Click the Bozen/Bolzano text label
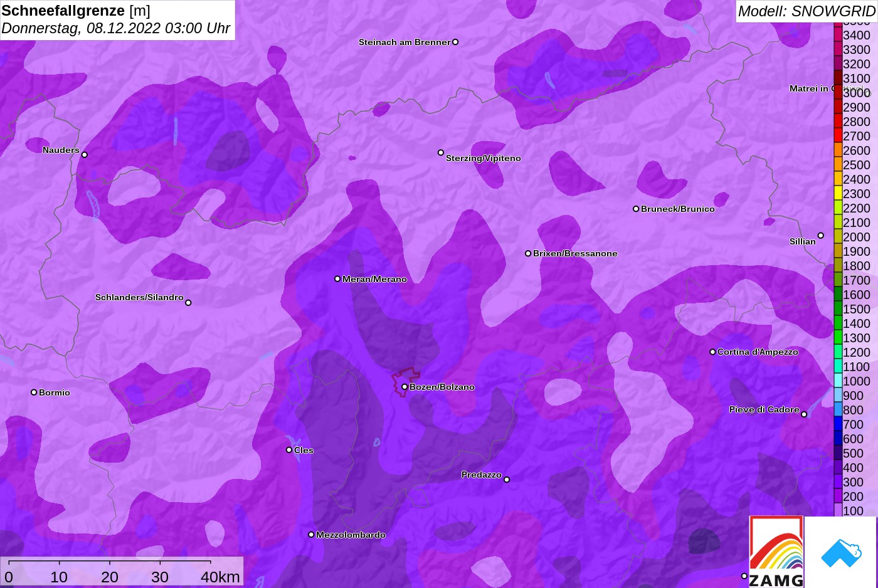The image size is (878, 588). 442,387
